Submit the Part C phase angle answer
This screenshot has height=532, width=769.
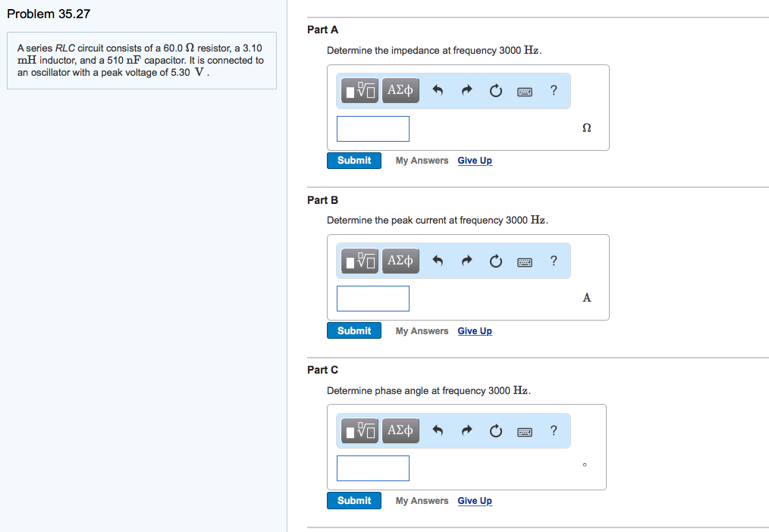click(x=354, y=501)
